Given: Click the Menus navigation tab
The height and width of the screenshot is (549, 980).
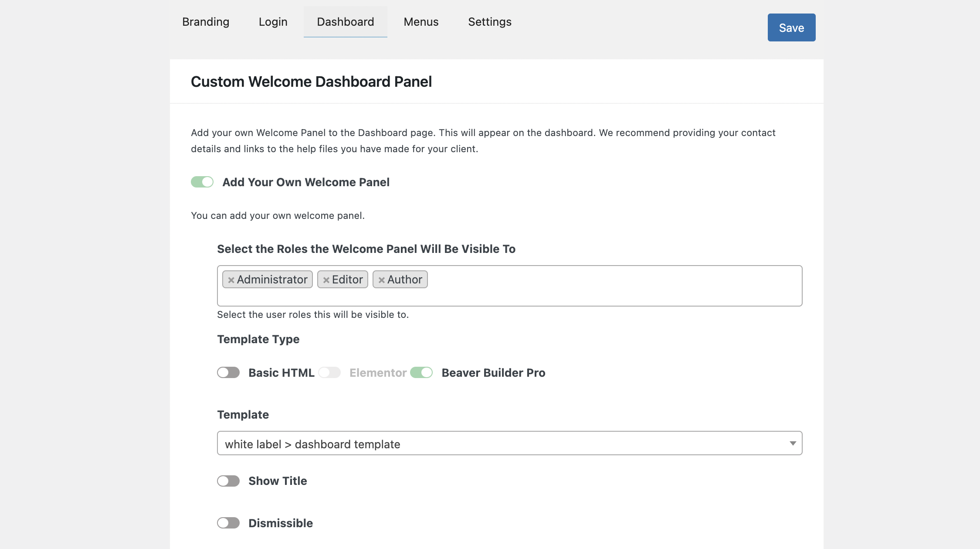Looking at the screenshot, I should [x=421, y=21].
